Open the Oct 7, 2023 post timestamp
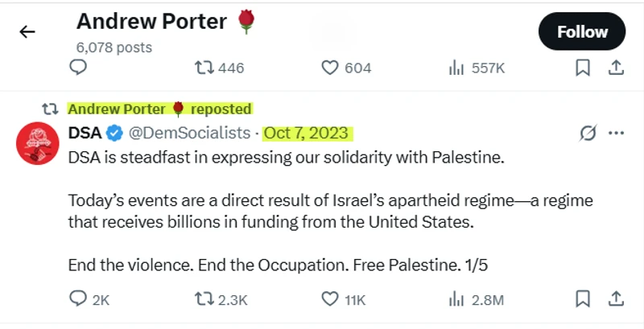 [306, 133]
